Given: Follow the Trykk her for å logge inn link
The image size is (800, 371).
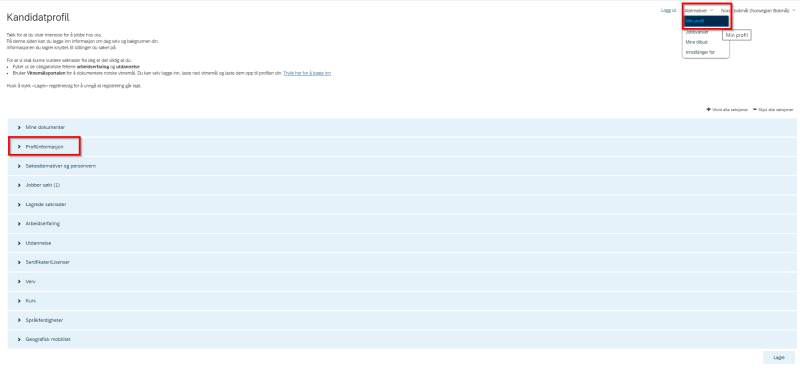Looking at the screenshot, I should (x=307, y=73).
